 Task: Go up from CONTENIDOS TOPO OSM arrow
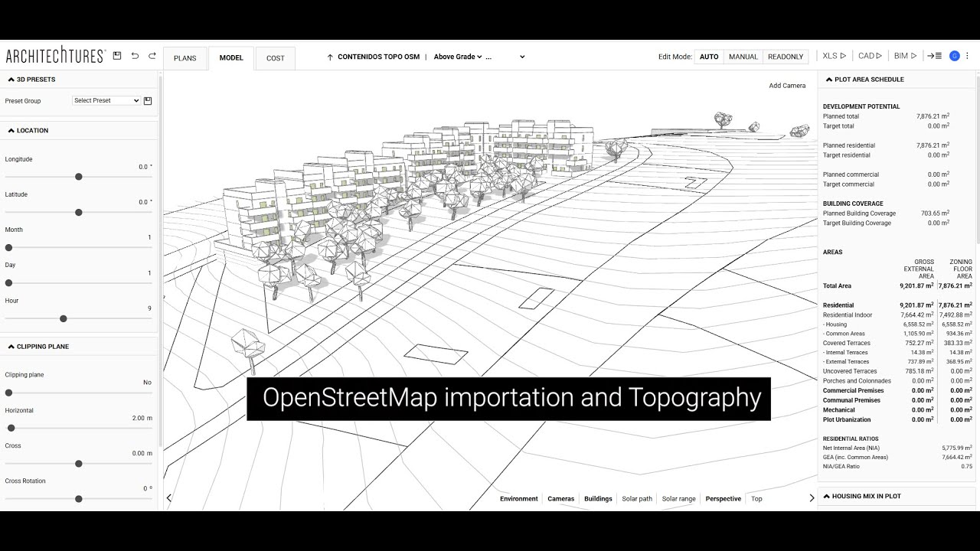(330, 57)
